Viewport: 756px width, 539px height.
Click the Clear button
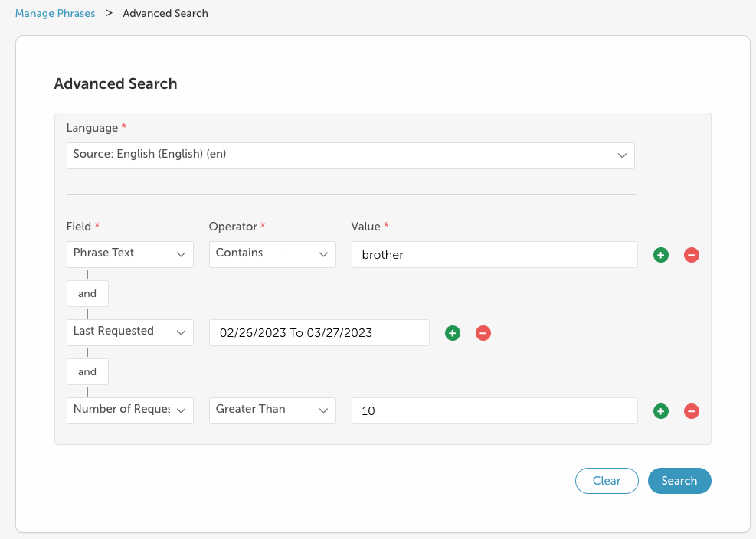pyautogui.click(x=607, y=481)
